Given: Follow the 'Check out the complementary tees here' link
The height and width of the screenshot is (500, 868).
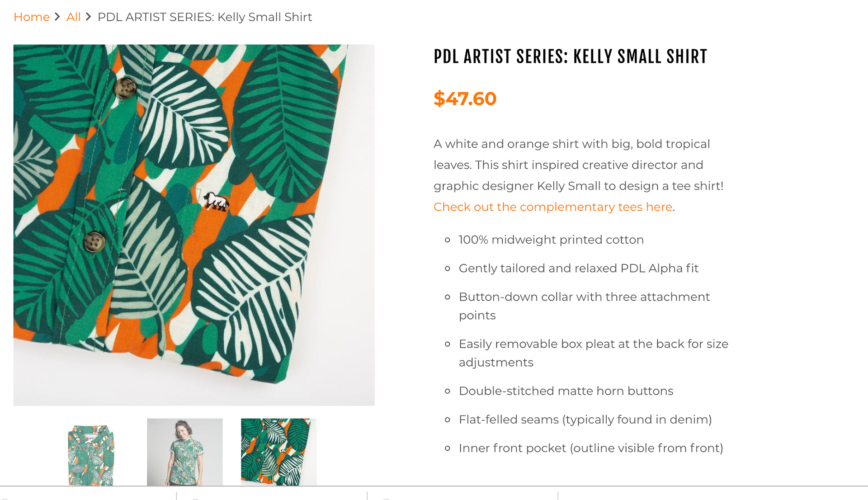Looking at the screenshot, I should point(553,207).
